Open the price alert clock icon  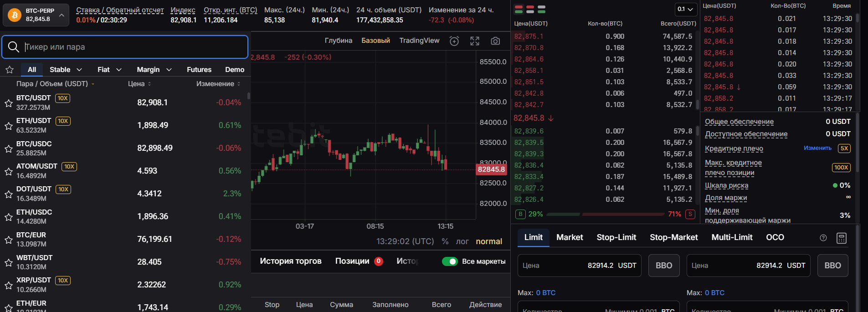[454, 41]
